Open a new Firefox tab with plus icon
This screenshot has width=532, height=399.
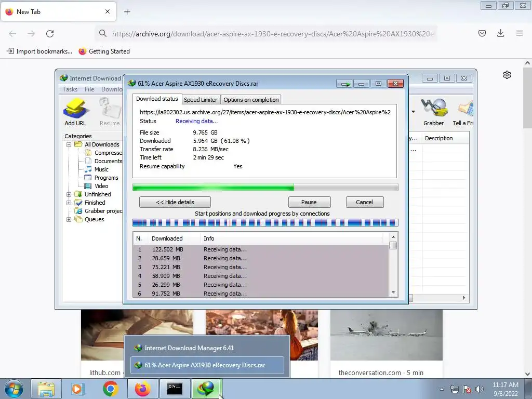(x=127, y=12)
